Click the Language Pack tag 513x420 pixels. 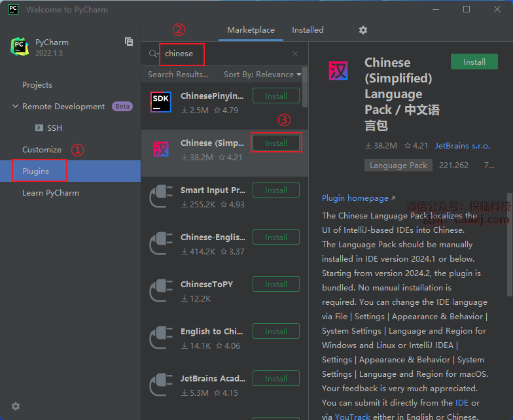click(x=398, y=165)
